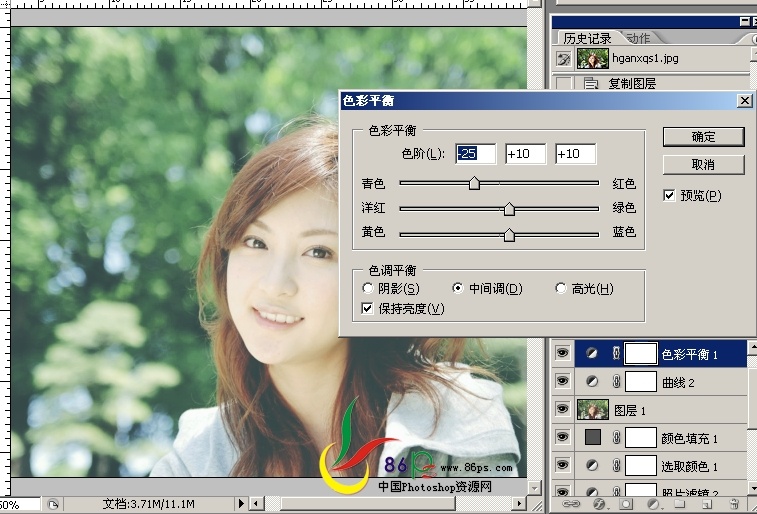Click the trash icon to delete layer
The width and height of the screenshot is (757, 514).
[734, 504]
